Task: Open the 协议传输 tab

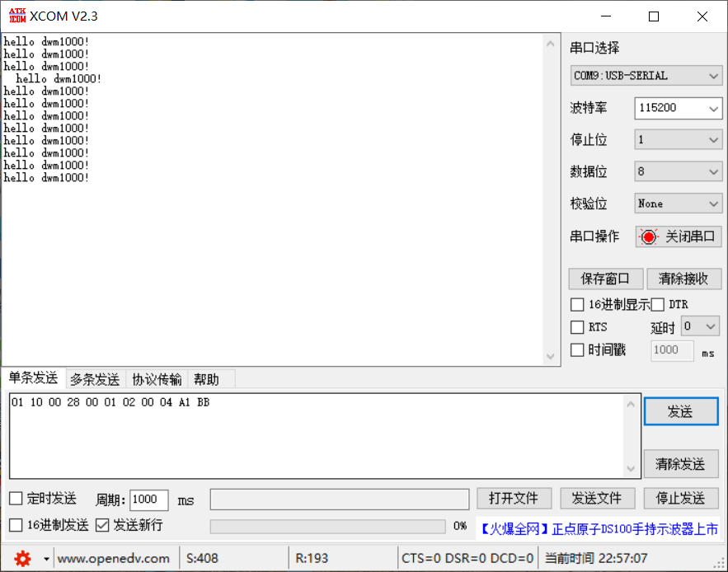Action: (x=157, y=379)
